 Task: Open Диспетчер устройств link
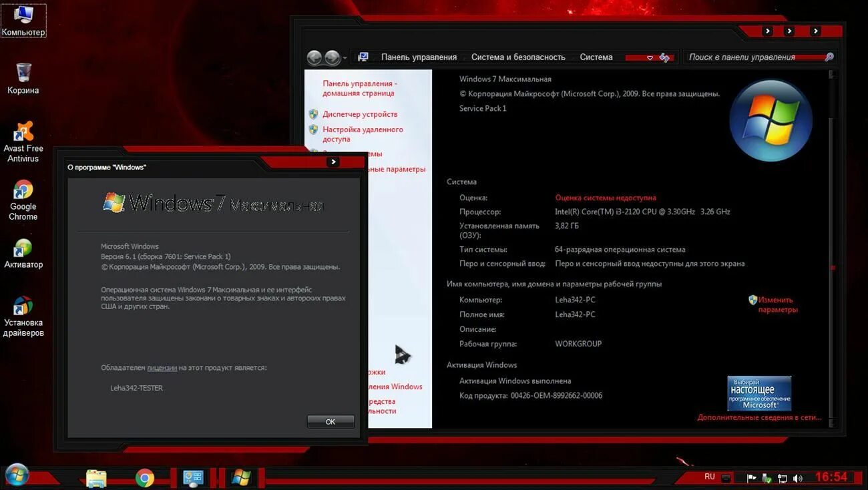[360, 114]
